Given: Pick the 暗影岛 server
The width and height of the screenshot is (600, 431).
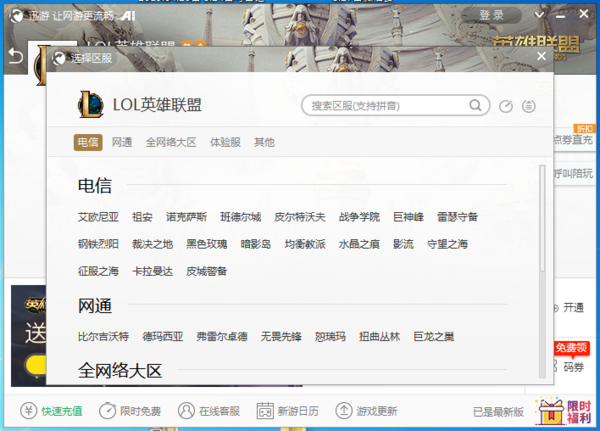Looking at the screenshot, I should tap(256, 244).
